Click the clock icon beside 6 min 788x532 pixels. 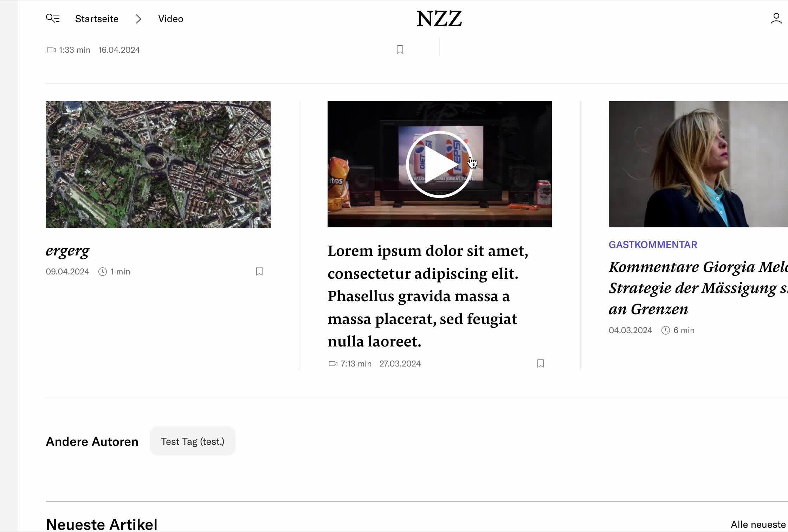(665, 330)
